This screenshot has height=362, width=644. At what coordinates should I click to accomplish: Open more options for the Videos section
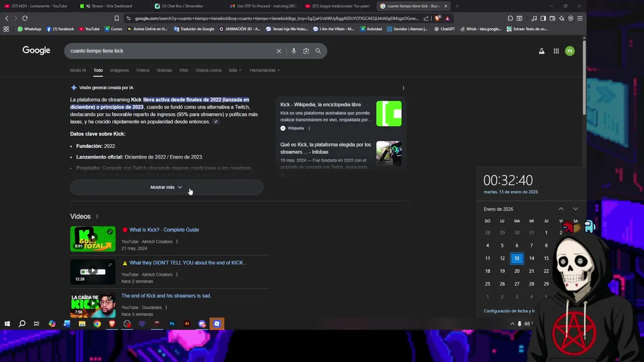pyautogui.click(x=97, y=217)
